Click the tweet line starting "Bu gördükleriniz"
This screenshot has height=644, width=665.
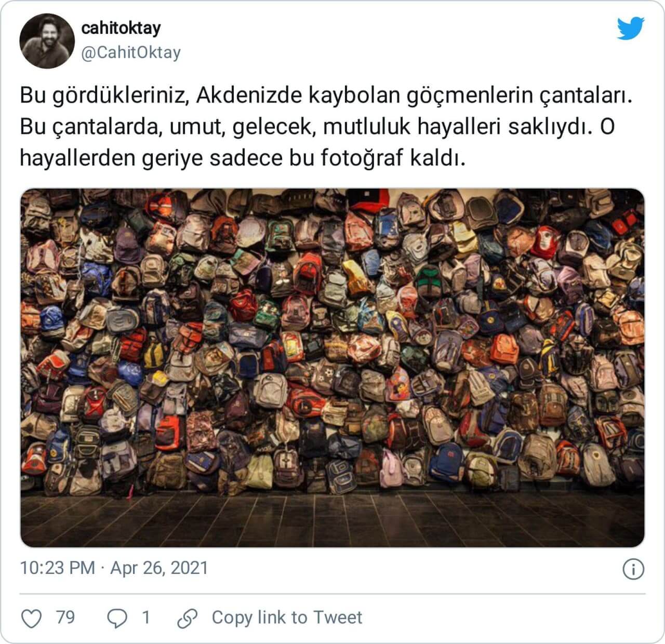coord(326,96)
